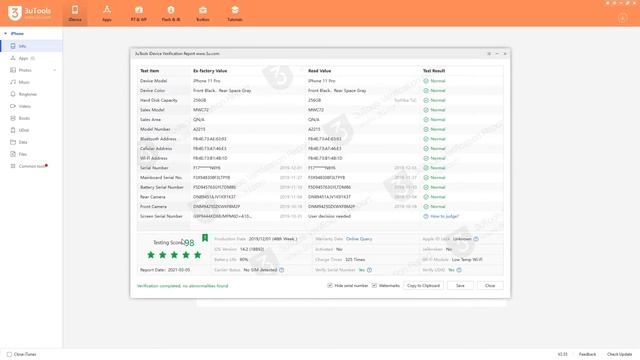
Task: Open the Apps tab in top toolbar
Action: [107, 13]
